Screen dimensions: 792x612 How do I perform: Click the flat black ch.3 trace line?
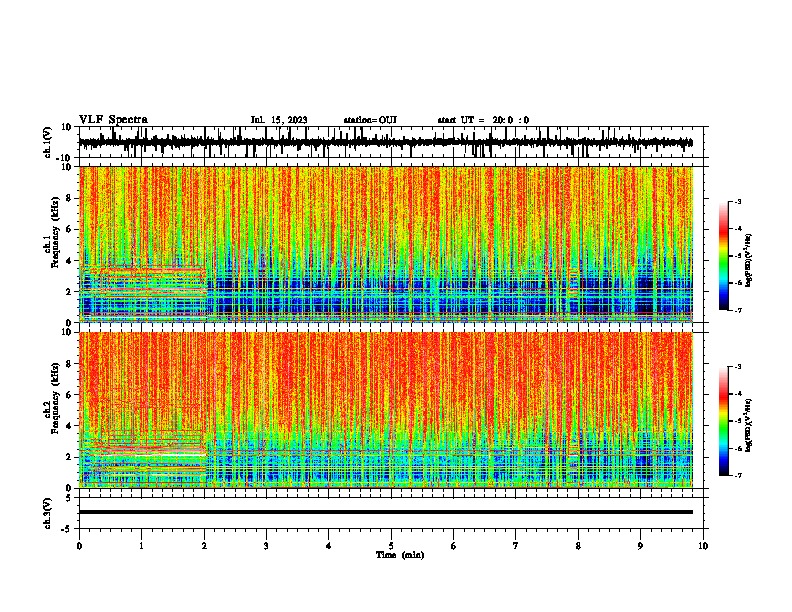tap(386, 512)
